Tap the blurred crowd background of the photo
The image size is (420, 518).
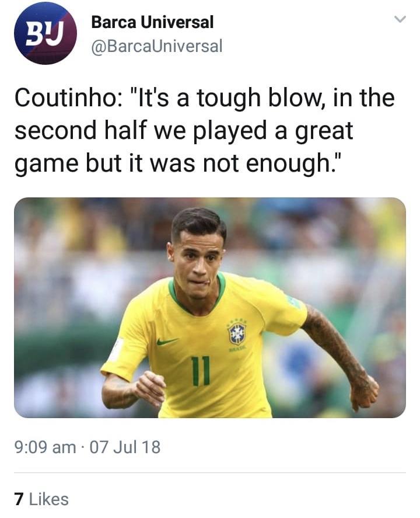pyautogui.click(x=72, y=265)
